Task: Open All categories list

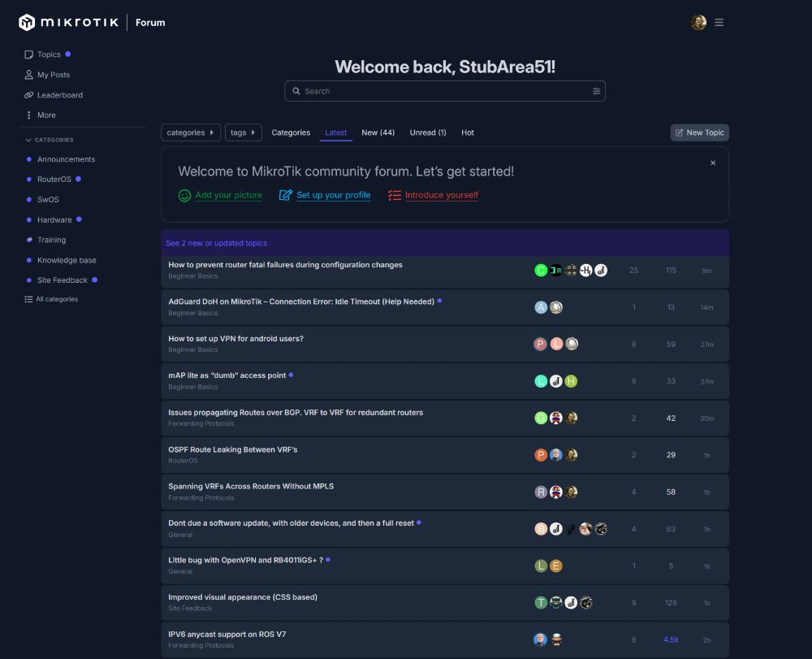Action: 51,299
